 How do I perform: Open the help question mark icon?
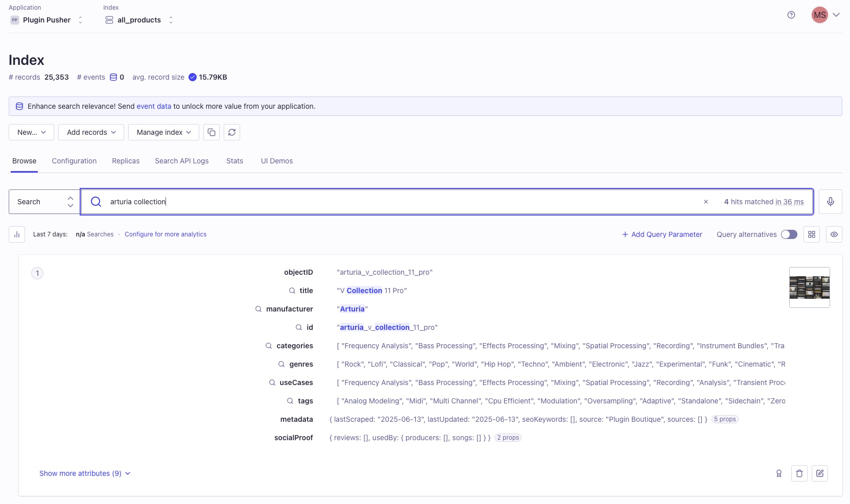tap(791, 15)
